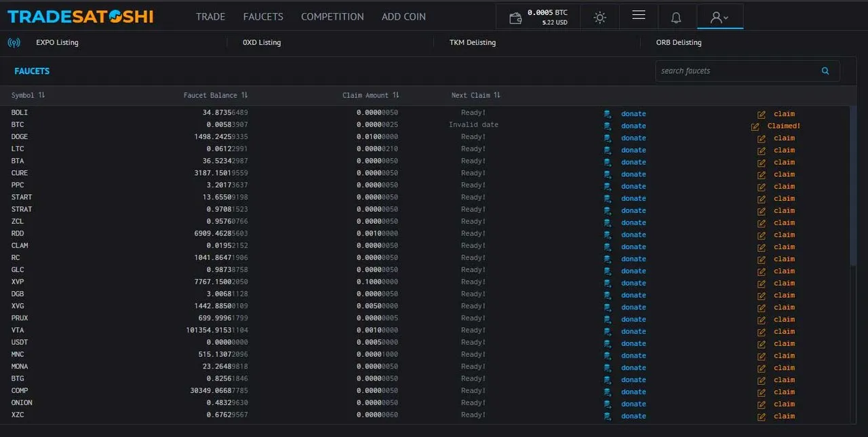Image resolution: width=868 pixels, height=437 pixels.
Task: Select VTA balance 101354.91531104
Action: point(216,330)
